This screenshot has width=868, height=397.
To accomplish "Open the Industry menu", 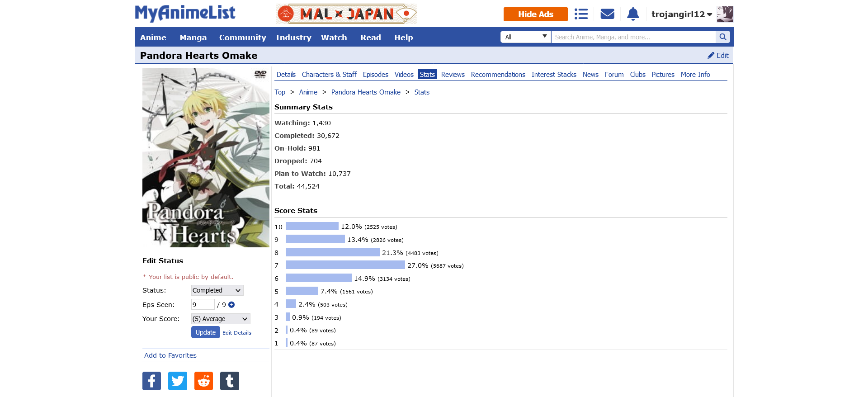I will [x=293, y=38].
